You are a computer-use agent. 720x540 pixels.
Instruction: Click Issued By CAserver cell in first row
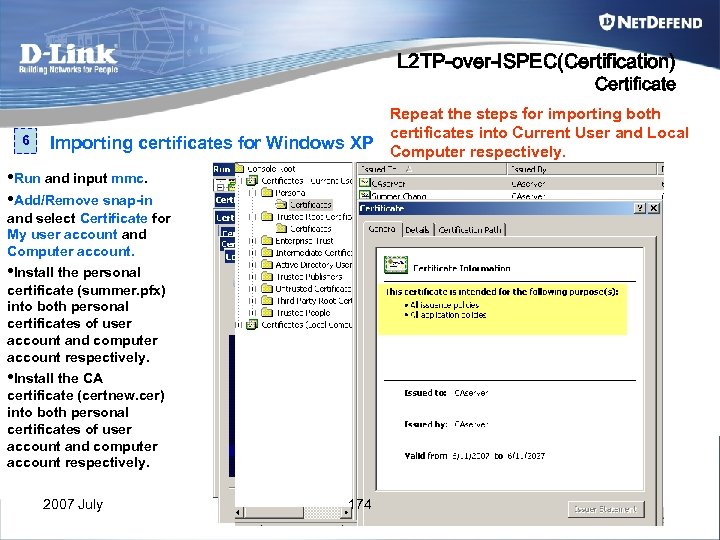[x=528, y=184]
